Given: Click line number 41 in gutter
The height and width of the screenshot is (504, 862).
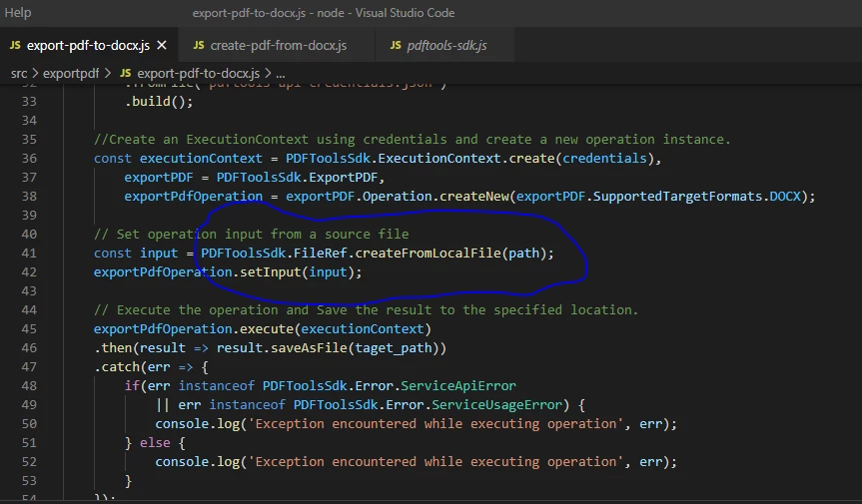Looking at the screenshot, I should coord(29,253).
